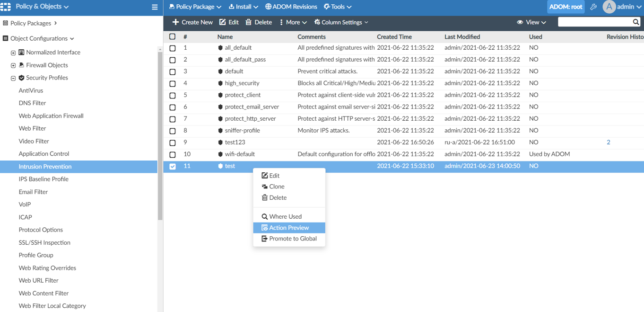The image size is (644, 312).
Task: Open the Column Settings dropdown
Action: pos(341,22)
